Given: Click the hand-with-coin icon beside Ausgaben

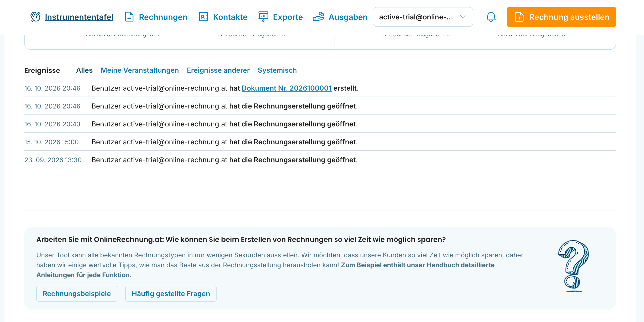Looking at the screenshot, I should click(318, 17).
